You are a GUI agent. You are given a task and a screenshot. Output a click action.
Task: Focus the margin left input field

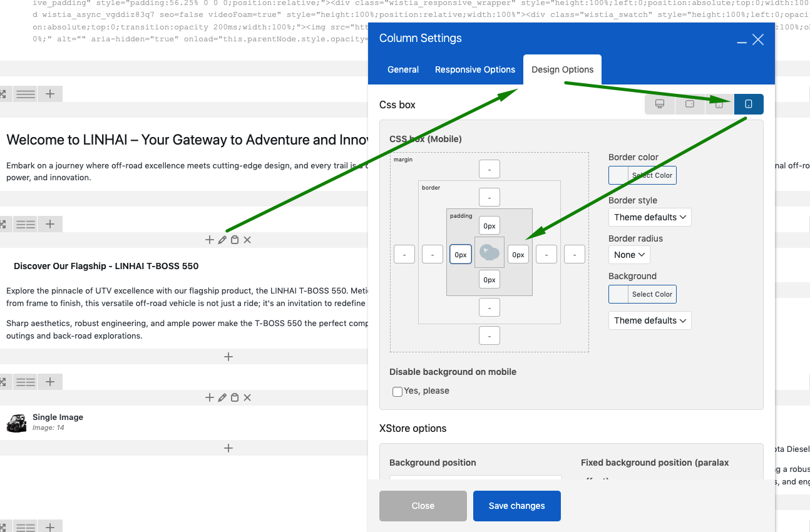pyautogui.click(x=404, y=255)
